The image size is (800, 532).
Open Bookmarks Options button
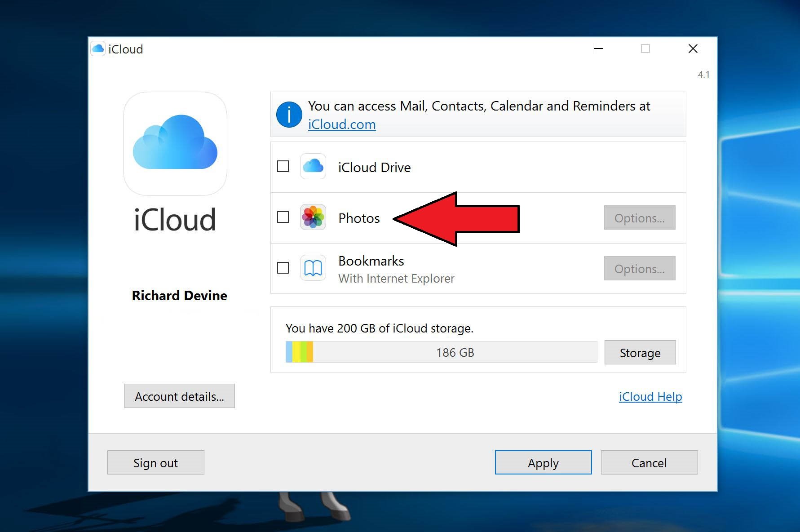[x=640, y=268]
